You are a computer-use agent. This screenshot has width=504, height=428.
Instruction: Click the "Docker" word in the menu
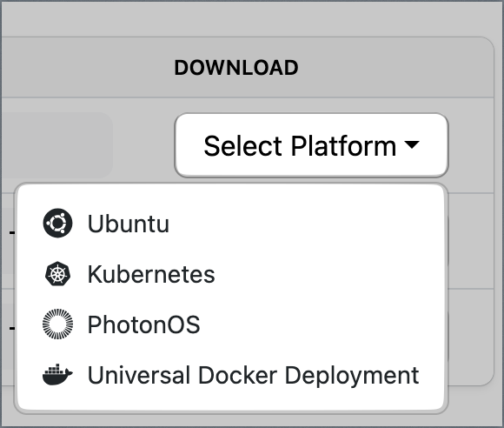[237, 375]
